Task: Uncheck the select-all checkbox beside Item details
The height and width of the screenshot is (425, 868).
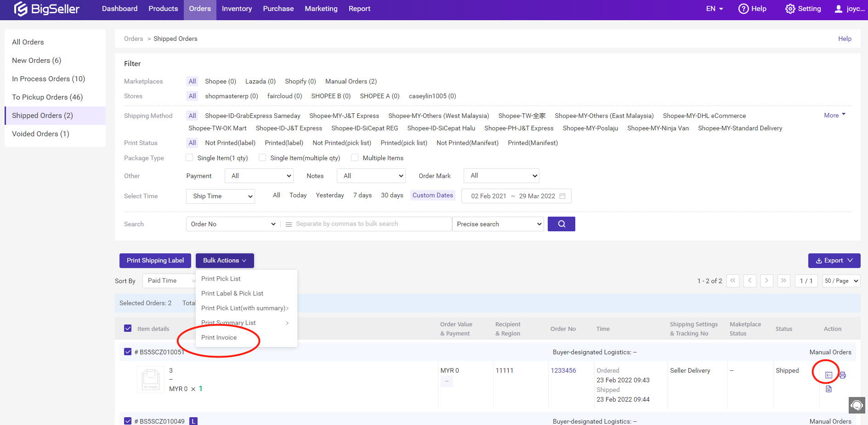Action: point(128,328)
